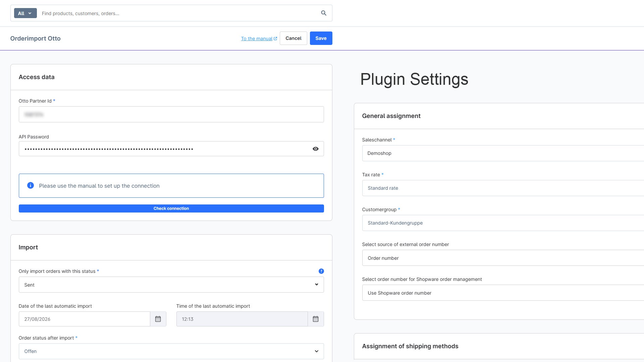Open the Saleschannel Demoshop select

[x=503, y=153]
